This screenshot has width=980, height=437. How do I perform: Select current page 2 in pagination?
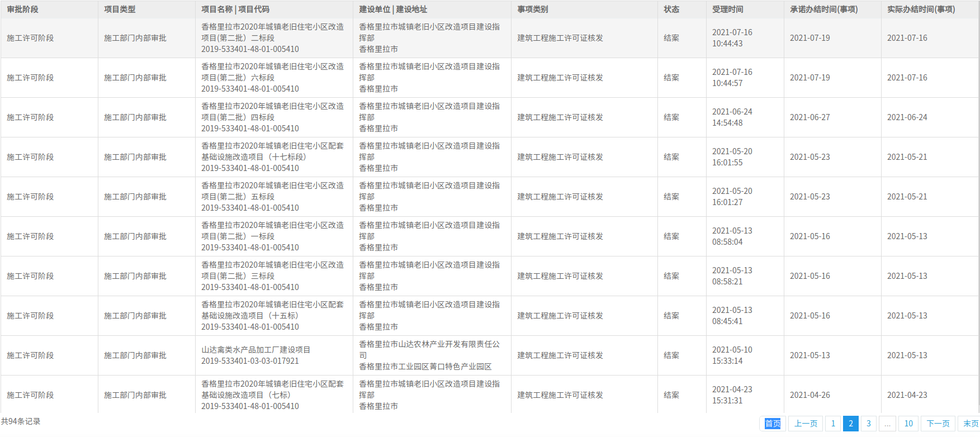pos(851,424)
